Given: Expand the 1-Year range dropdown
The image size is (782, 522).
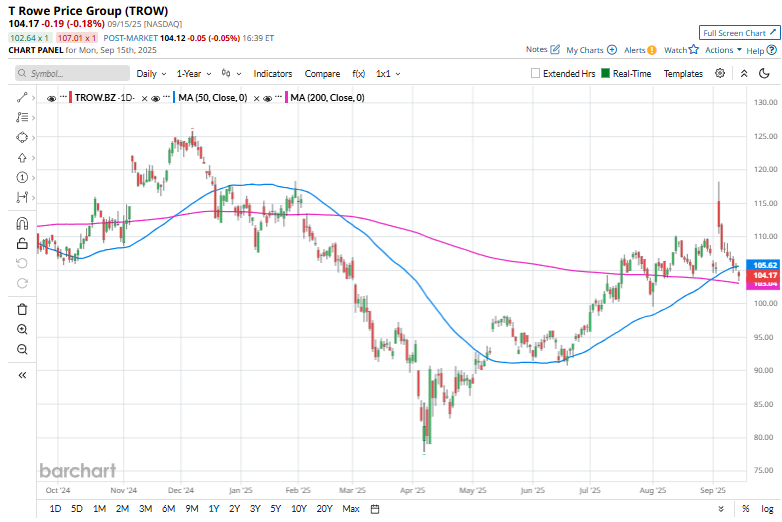Looking at the screenshot, I should pyautogui.click(x=194, y=73).
